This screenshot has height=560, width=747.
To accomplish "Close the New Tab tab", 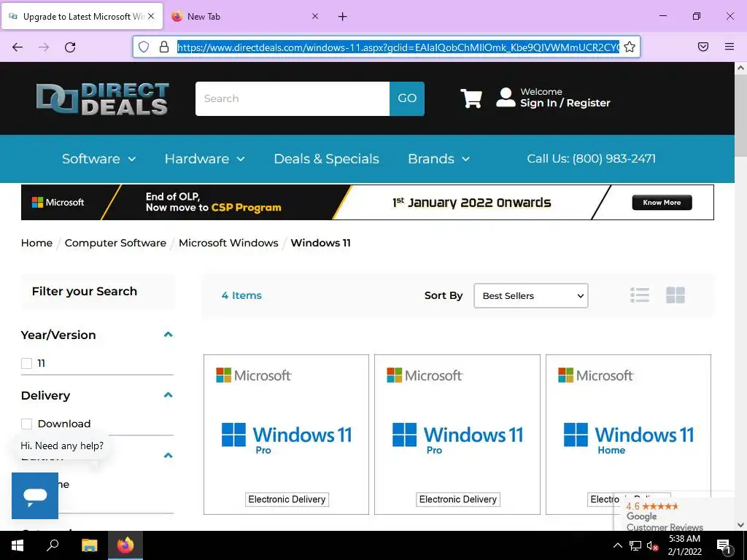I will 315,16.
